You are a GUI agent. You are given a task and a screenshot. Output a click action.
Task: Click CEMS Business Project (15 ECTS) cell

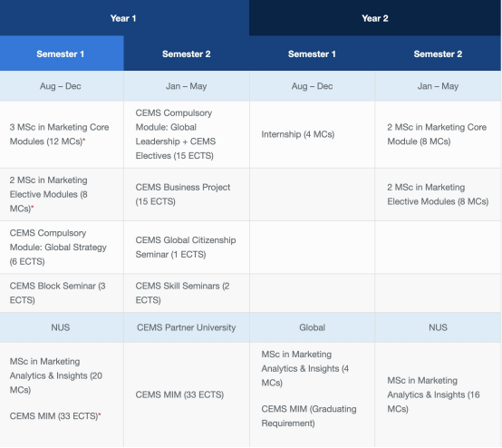pyautogui.click(x=187, y=194)
